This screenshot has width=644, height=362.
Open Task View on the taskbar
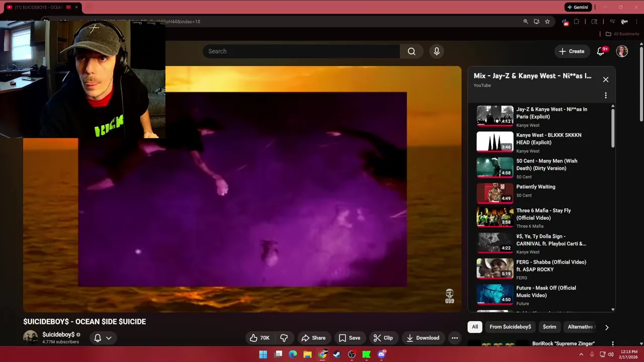[278, 354]
